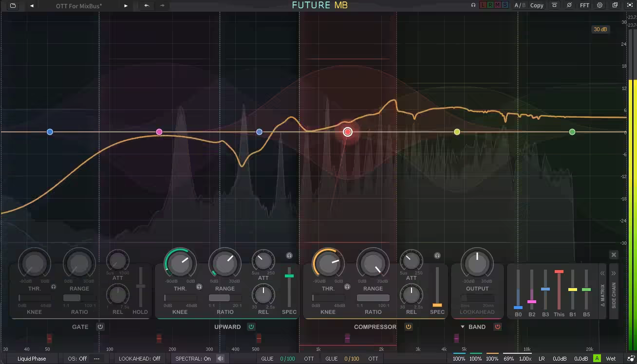Open the Liquid Phase mode selector

(32, 359)
